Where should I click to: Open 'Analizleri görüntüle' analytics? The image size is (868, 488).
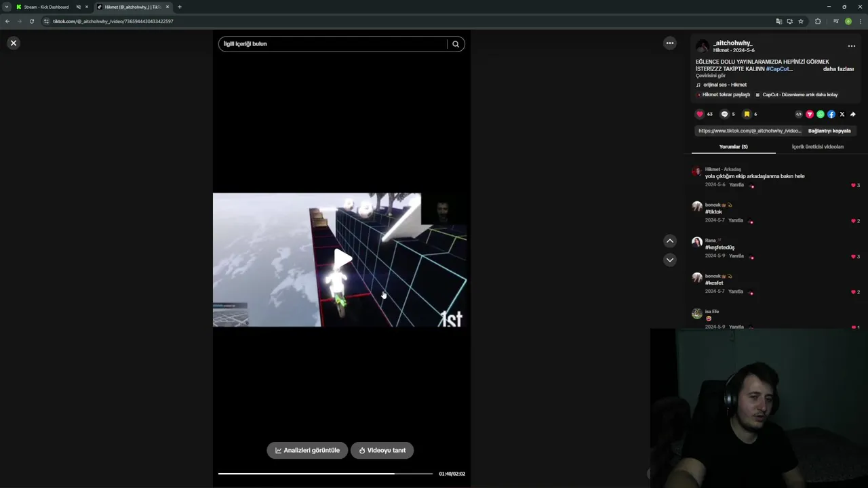tap(307, 450)
